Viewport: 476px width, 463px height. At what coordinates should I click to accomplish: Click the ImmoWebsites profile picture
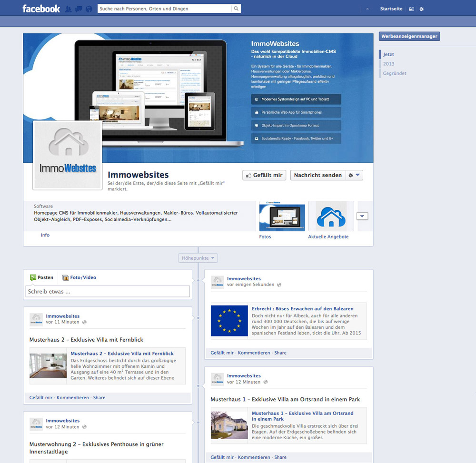(x=68, y=155)
